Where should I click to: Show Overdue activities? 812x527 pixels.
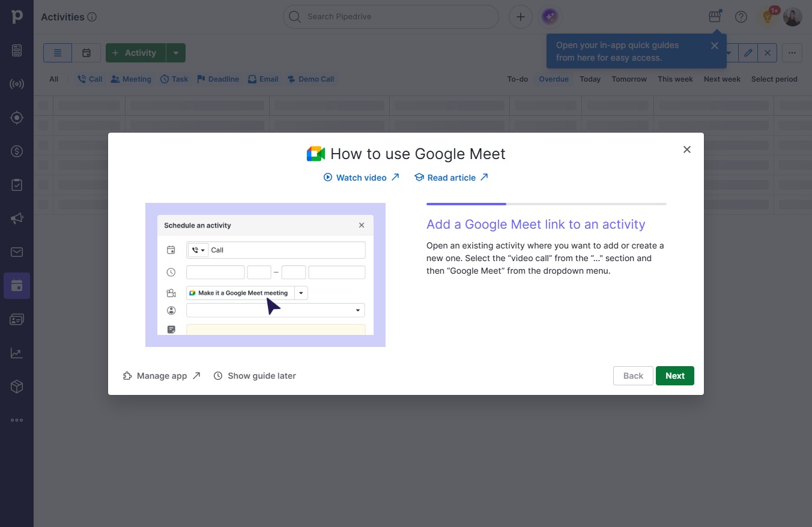click(x=554, y=79)
